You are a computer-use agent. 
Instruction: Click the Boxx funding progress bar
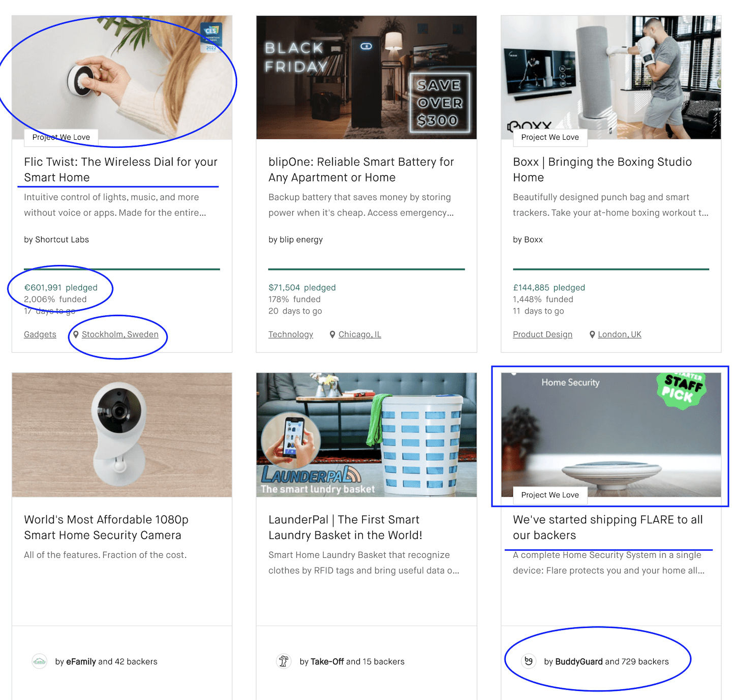pyautogui.click(x=611, y=269)
